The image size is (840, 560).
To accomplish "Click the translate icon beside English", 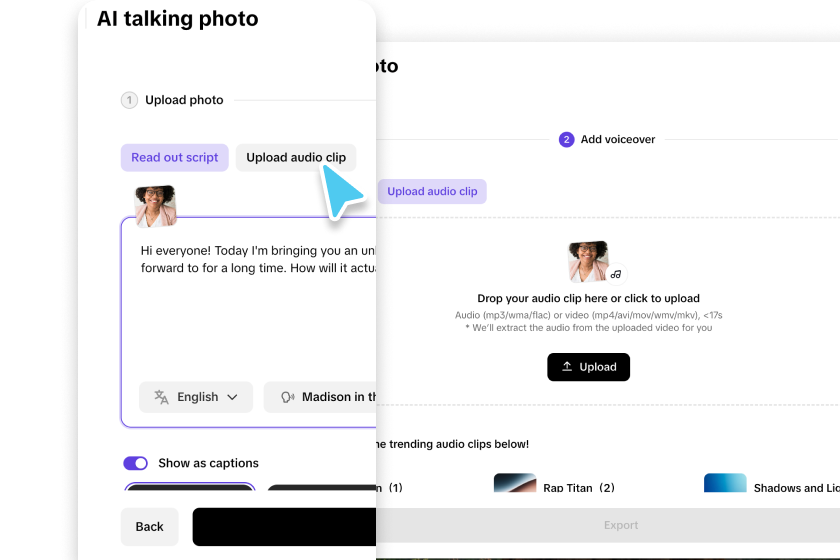I will pyautogui.click(x=161, y=397).
